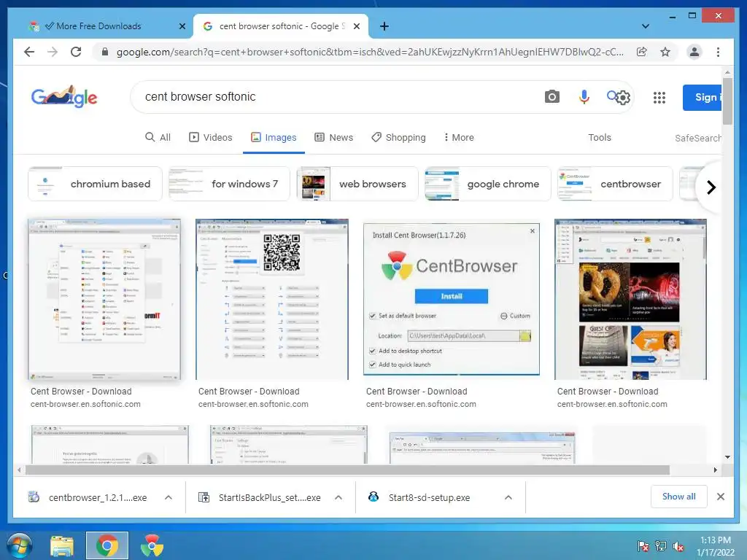Open the Google apps grid

(x=659, y=98)
